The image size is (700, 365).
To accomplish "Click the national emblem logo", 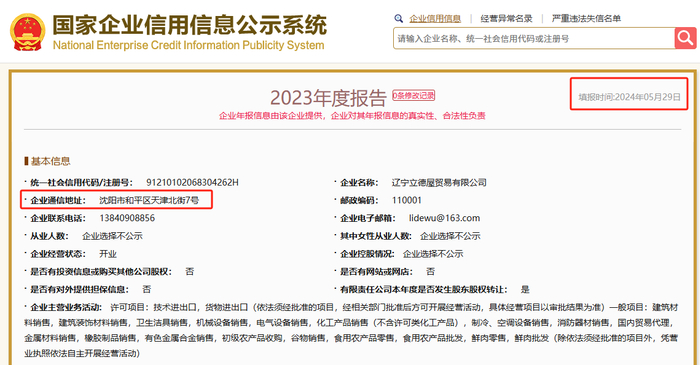I will (x=28, y=32).
